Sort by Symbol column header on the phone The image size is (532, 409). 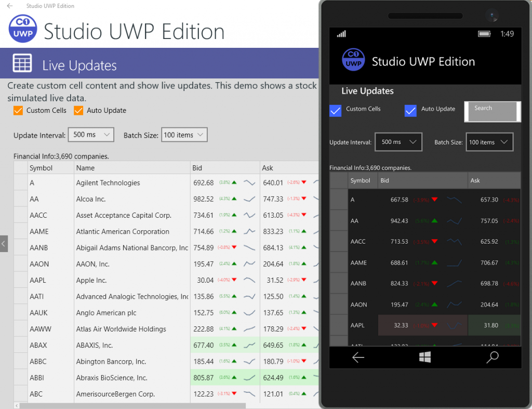point(363,180)
